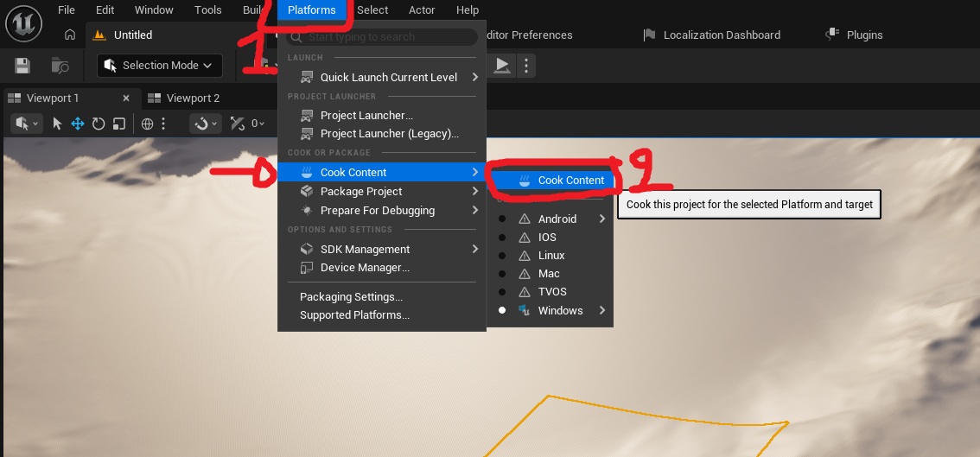The height and width of the screenshot is (457, 980).
Task: Click the Device Manager icon
Action: click(x=306, y=268)
